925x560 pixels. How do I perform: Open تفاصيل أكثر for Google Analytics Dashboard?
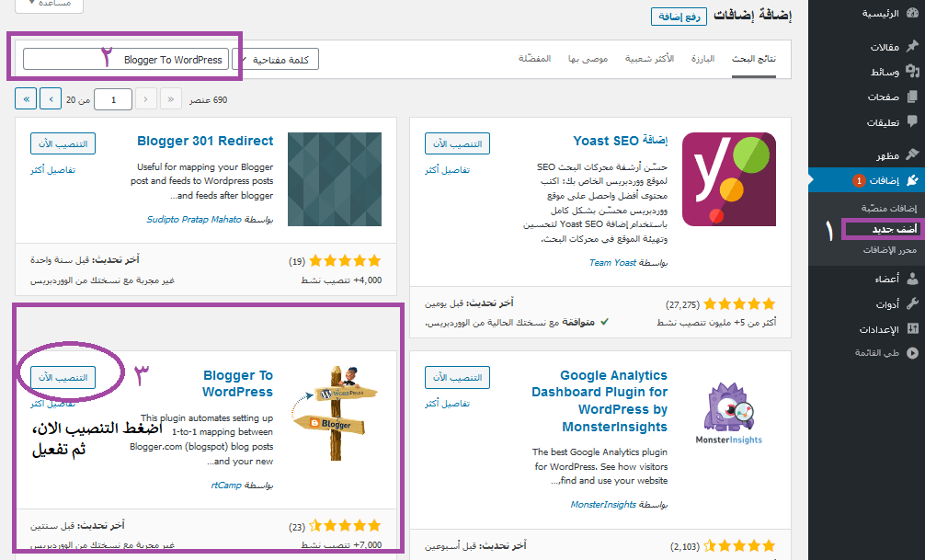(447, 404)
